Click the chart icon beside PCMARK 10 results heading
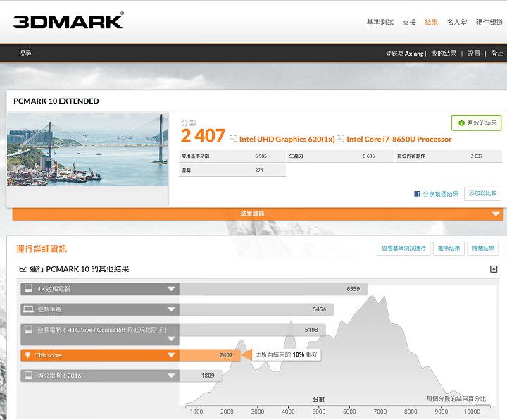This screenshot has height=420, width=507. (23, 269)
